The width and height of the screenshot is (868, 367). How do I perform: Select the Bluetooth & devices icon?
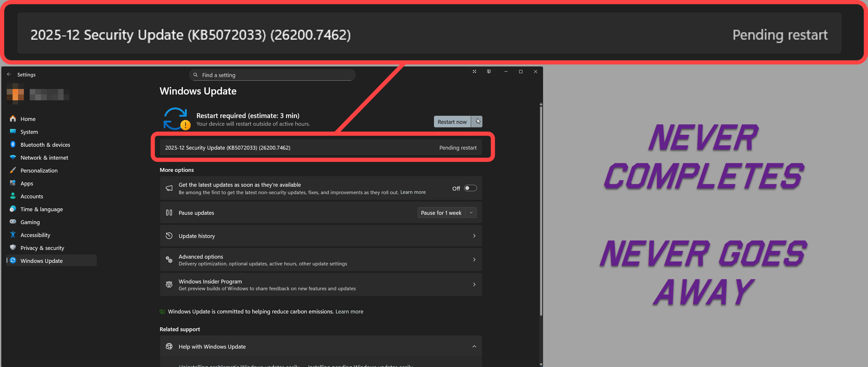click(13, 144)
